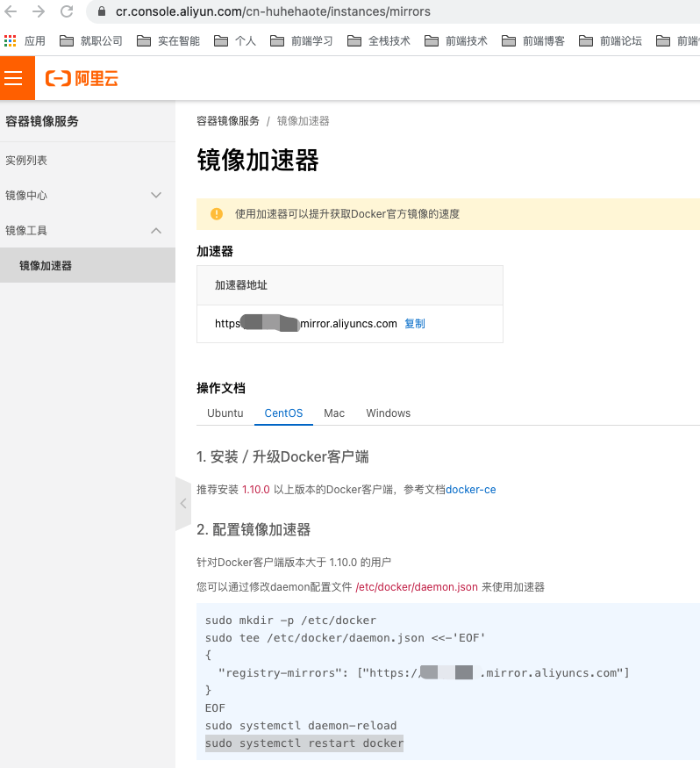Switch to the Windows tab

pyautogui.click(x=389, y=413)
